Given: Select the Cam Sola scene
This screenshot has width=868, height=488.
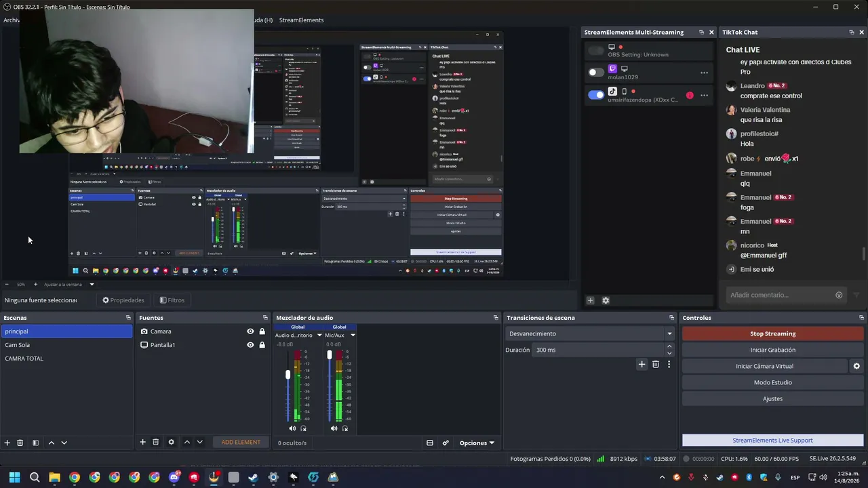Looking at the screenshot, I should pyautogui.click(x=67, y=345).
